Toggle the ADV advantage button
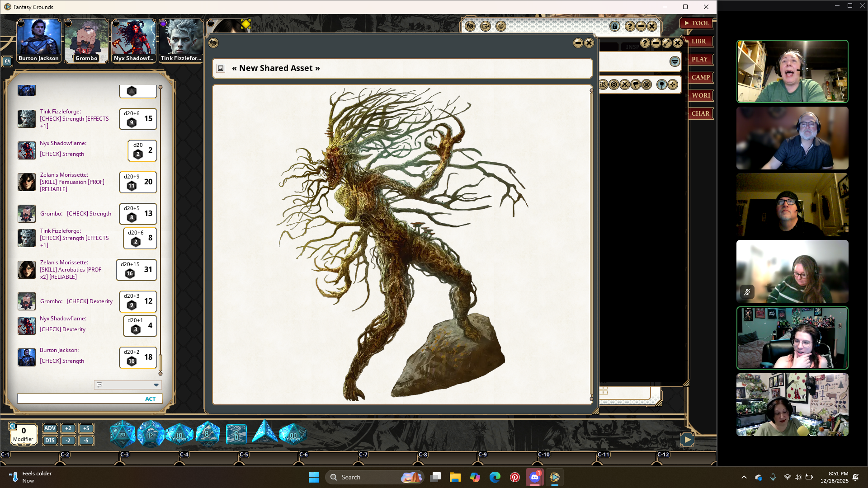The width and height of the screenshot is (868, 488). click(x=50, y=428)
